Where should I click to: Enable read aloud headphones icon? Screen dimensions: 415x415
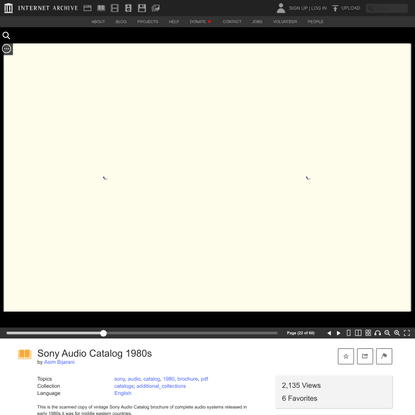point(378,333)
